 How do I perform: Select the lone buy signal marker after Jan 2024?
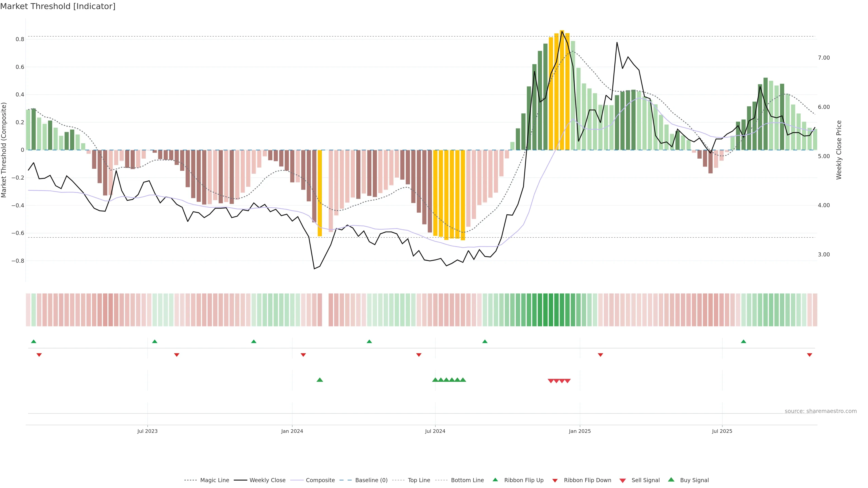(x=320, y=380)
